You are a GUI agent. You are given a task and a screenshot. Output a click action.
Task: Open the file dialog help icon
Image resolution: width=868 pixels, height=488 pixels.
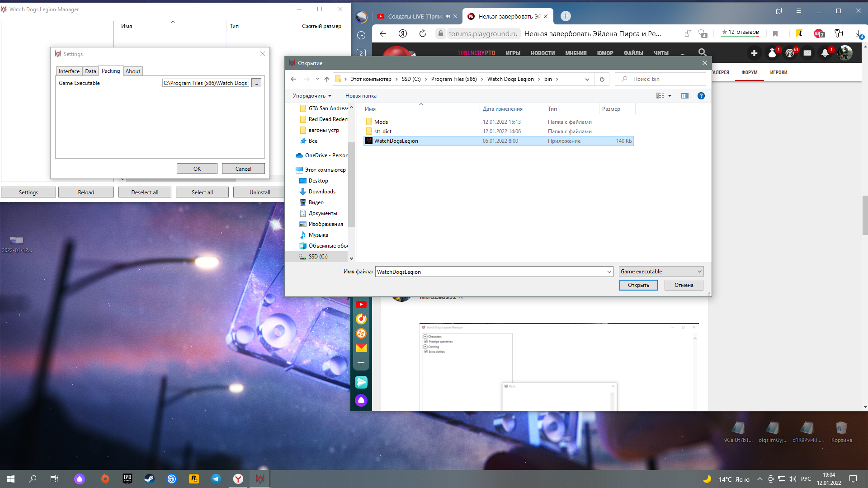(701, 96)
